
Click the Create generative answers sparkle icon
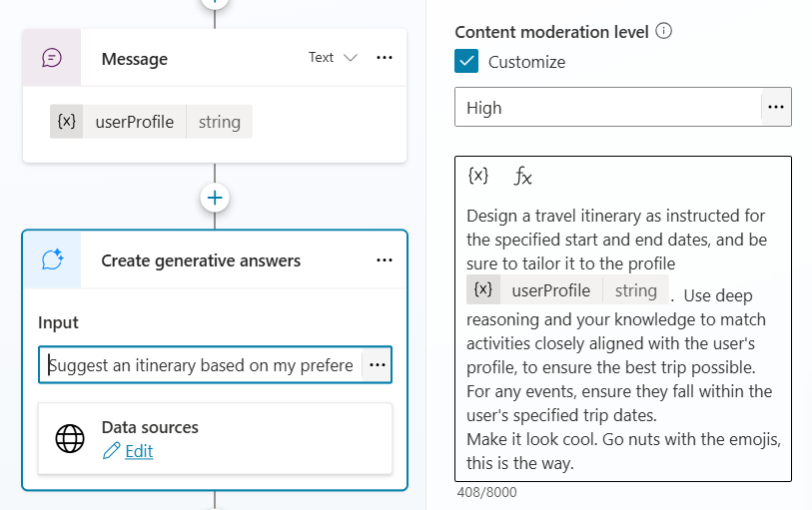click(52, 260)
